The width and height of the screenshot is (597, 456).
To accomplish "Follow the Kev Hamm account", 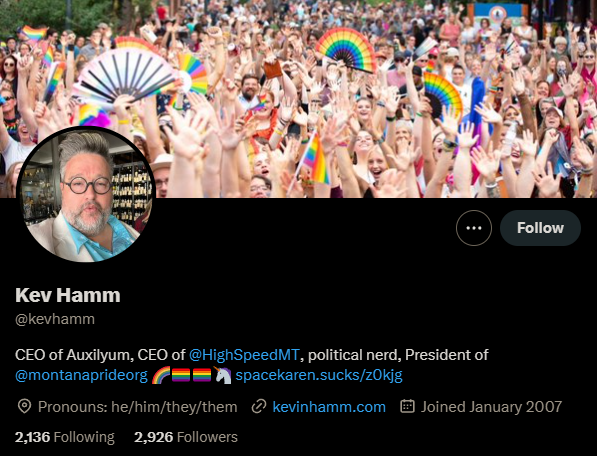I will click(540, 228).
